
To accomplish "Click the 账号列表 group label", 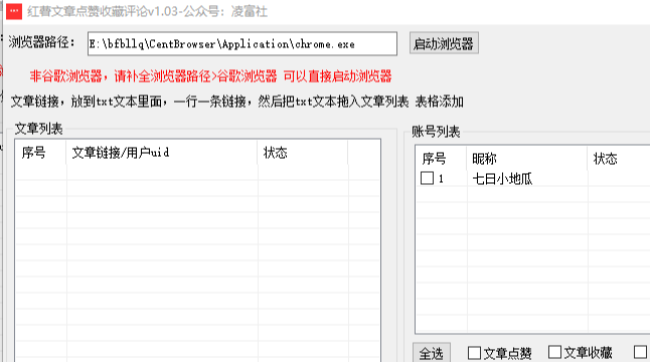I will [436, 132].
